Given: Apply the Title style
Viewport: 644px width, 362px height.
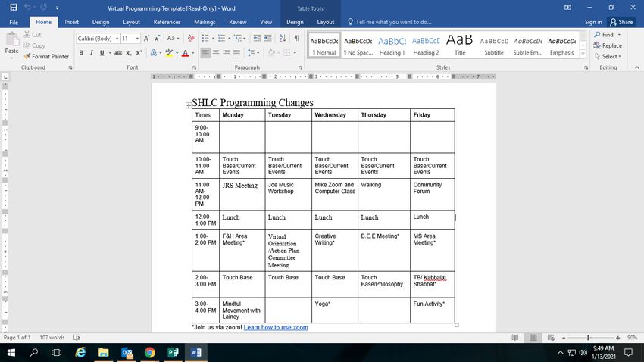Looking at the screenshot, I should tap(460, 45).
